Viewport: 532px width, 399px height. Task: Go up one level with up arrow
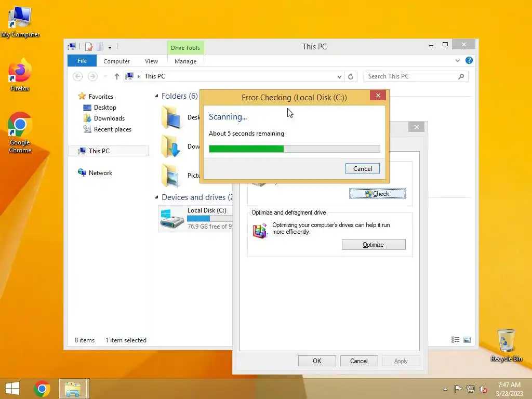click(117, 76)
